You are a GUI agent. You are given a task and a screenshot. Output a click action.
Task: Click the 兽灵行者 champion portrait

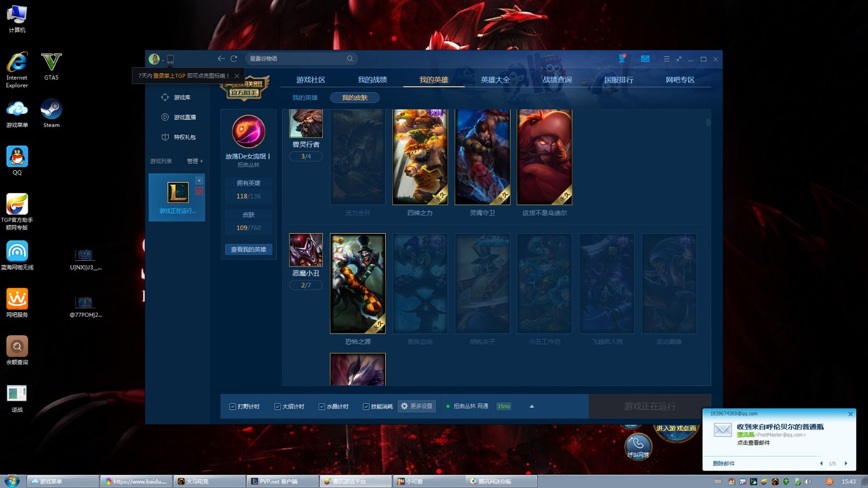pos(306,124)
